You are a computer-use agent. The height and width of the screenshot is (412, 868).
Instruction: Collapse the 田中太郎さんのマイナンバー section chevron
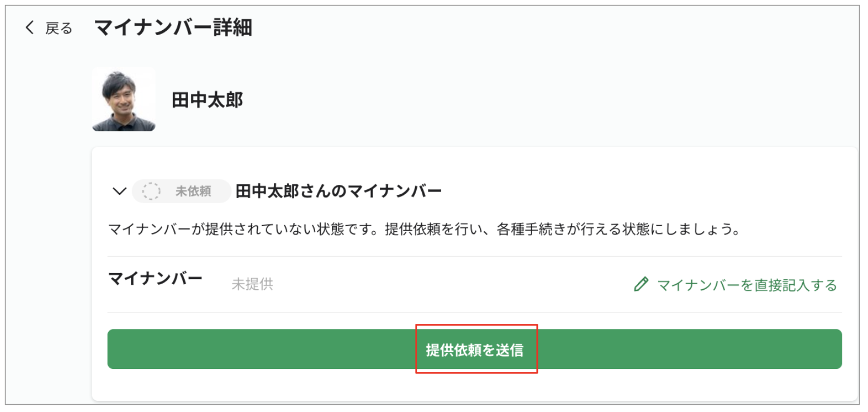click(119, 191)
